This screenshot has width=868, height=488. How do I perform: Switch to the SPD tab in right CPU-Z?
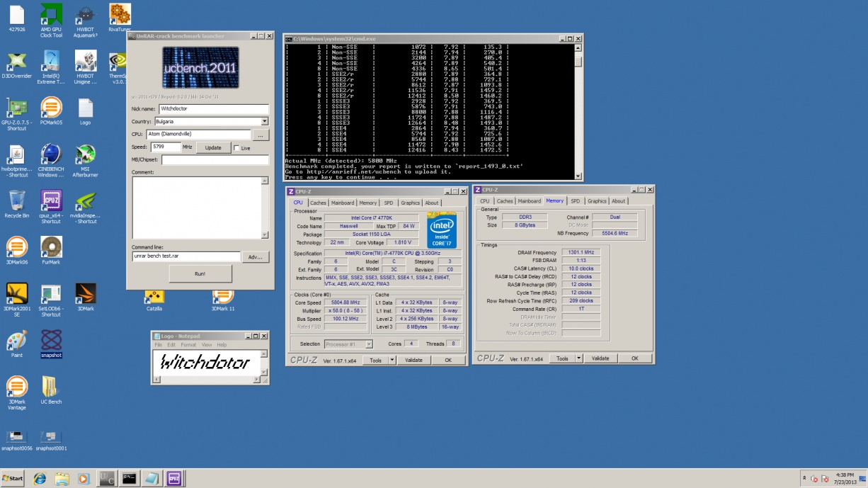(575, 201)
